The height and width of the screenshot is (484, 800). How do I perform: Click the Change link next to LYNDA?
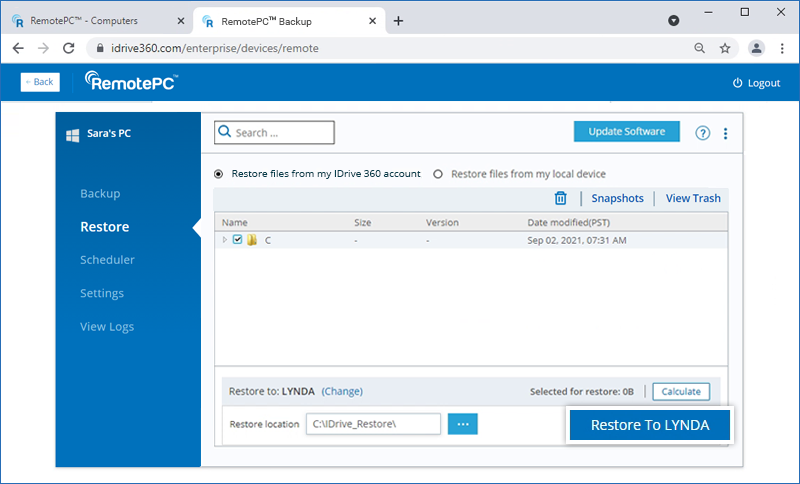tap(342, 391)
